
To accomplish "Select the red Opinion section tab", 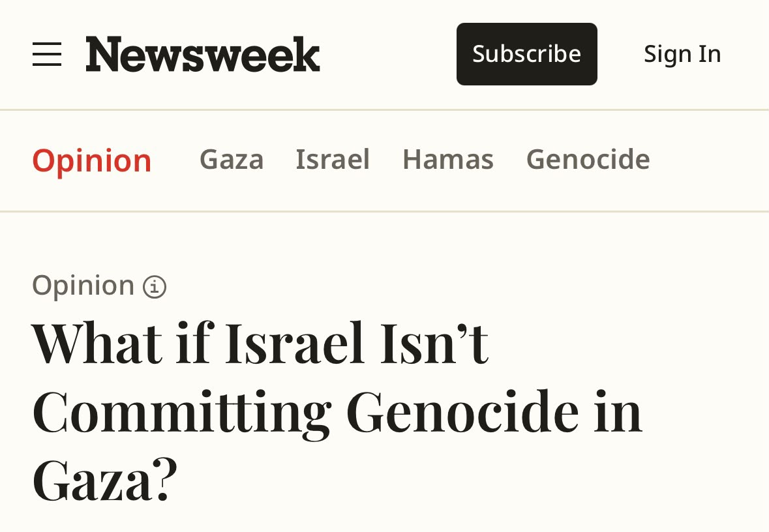I will click(92, 160).
